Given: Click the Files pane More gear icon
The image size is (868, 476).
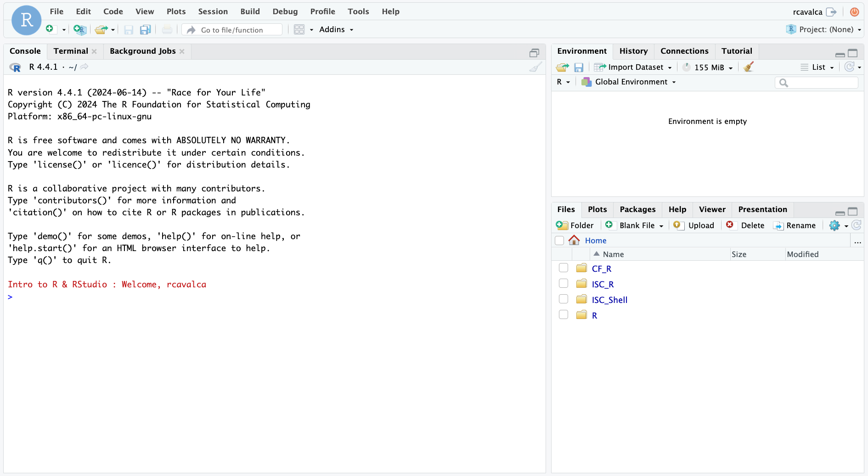Looking at the screenshot, I should (x=834, y=225).
